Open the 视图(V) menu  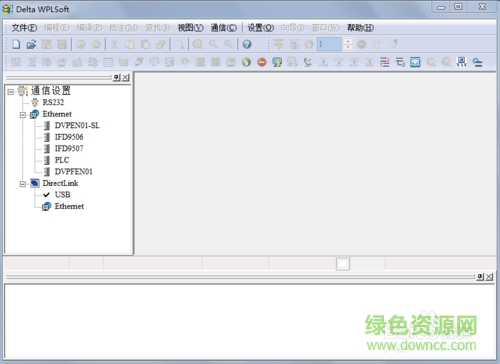(x=190, y=28)
